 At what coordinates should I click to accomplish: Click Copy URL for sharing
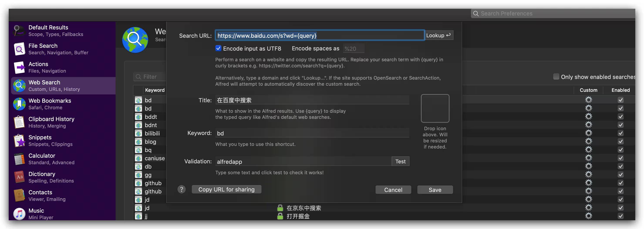(226, 189)
